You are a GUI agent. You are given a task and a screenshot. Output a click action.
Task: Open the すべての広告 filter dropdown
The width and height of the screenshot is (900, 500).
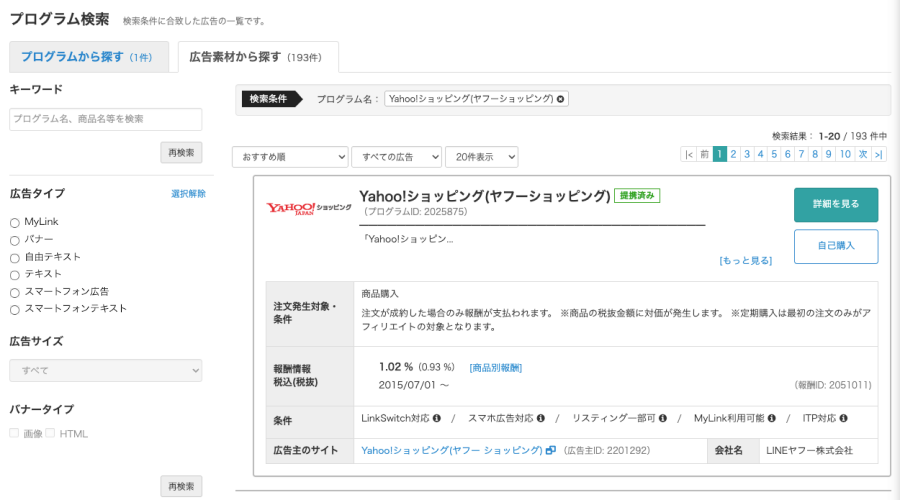397,157
